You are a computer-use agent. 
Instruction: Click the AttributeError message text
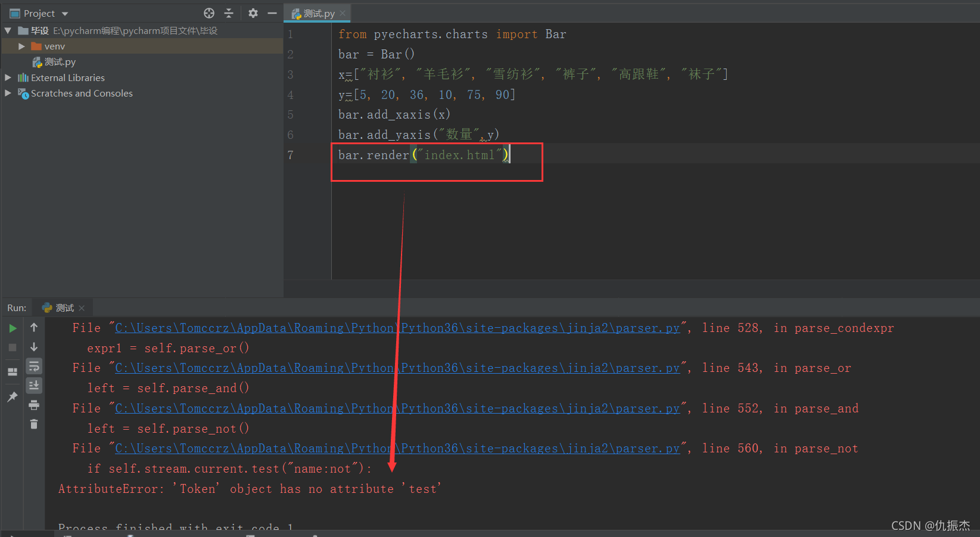tap(250, 489)
